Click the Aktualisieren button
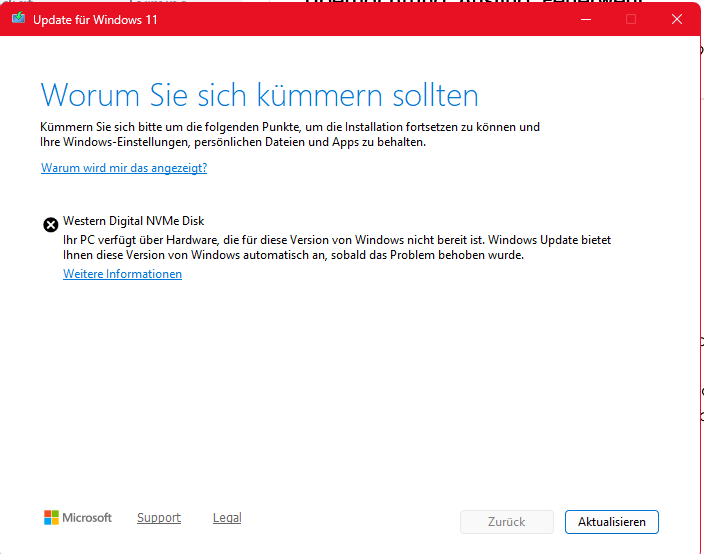 click(612, 522)
